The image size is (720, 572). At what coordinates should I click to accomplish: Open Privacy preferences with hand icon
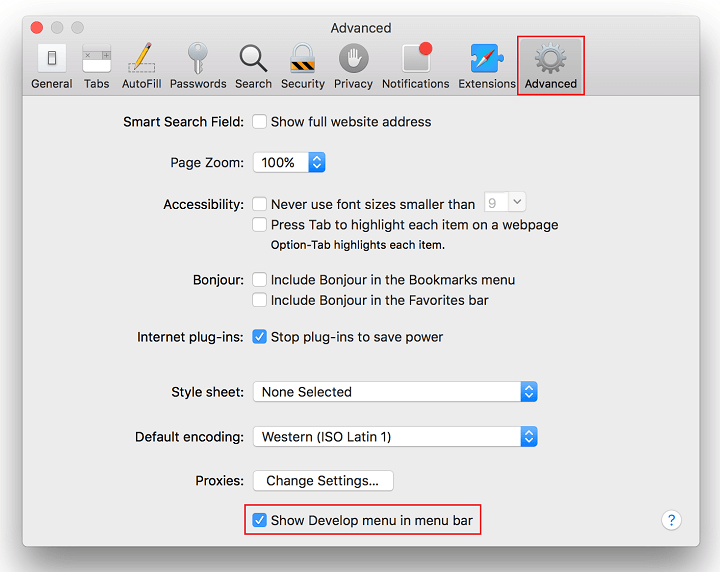[x=353, y=66]
